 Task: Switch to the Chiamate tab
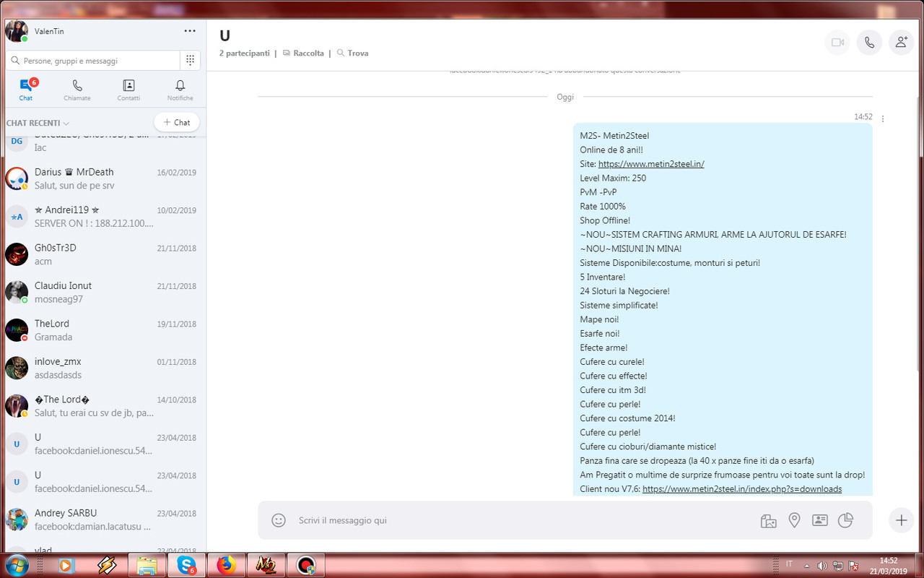click(x=77, y=90)
